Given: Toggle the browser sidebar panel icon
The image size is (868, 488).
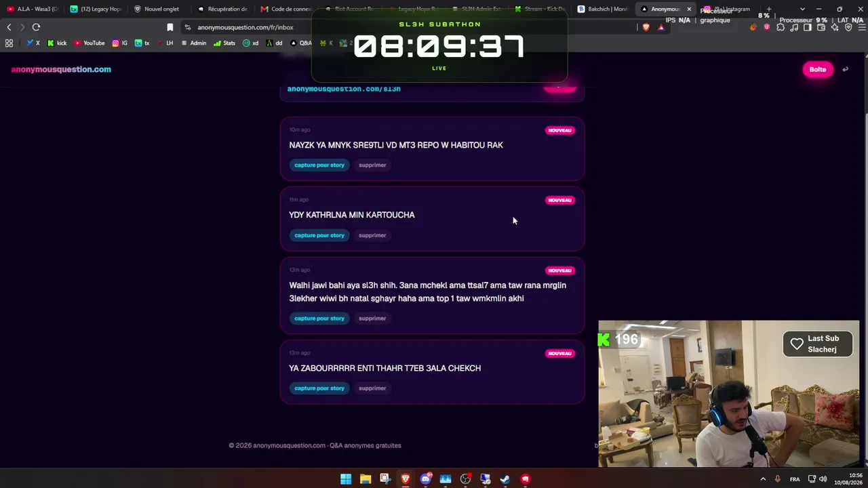Looking at the screenshot, I should coord(808,27).
